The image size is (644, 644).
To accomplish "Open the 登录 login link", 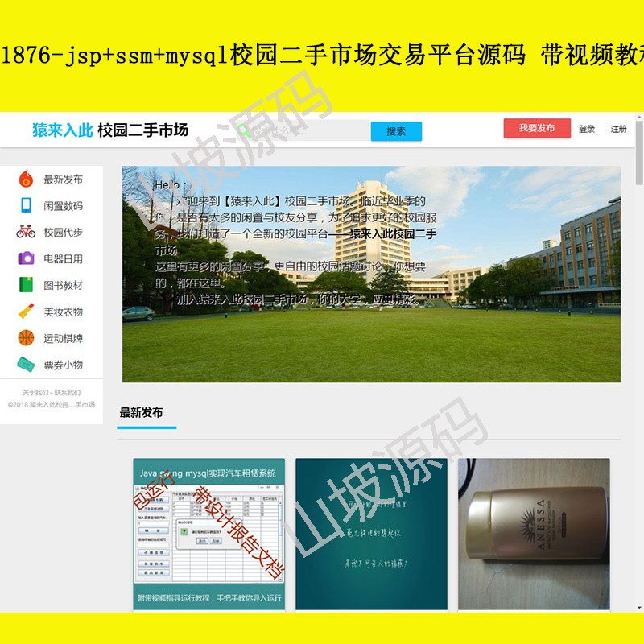I will (x=585, y=128).
